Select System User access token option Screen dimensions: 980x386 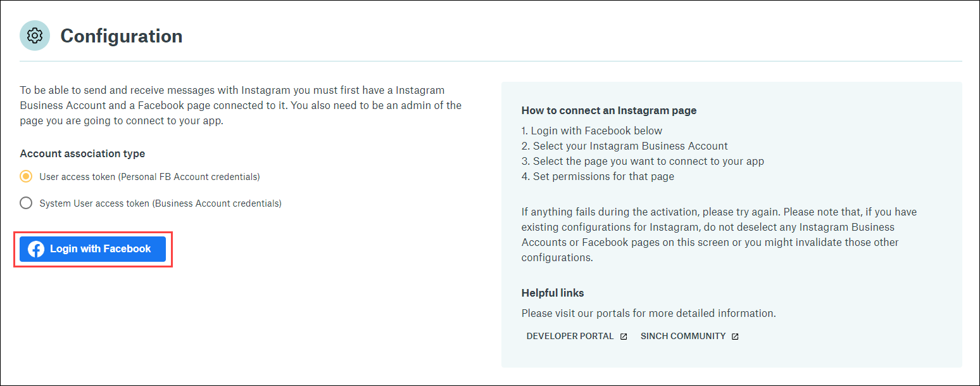25,203
